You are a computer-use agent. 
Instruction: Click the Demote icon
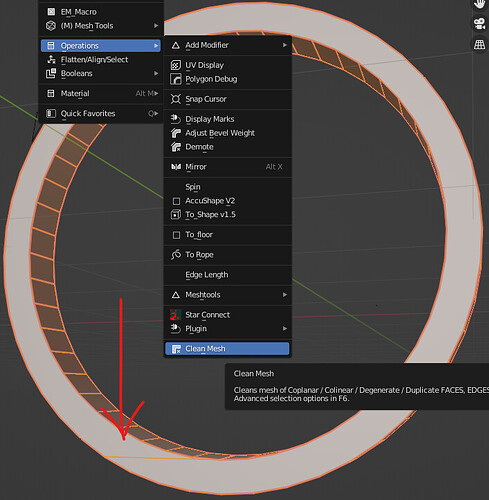click(176, 147)
